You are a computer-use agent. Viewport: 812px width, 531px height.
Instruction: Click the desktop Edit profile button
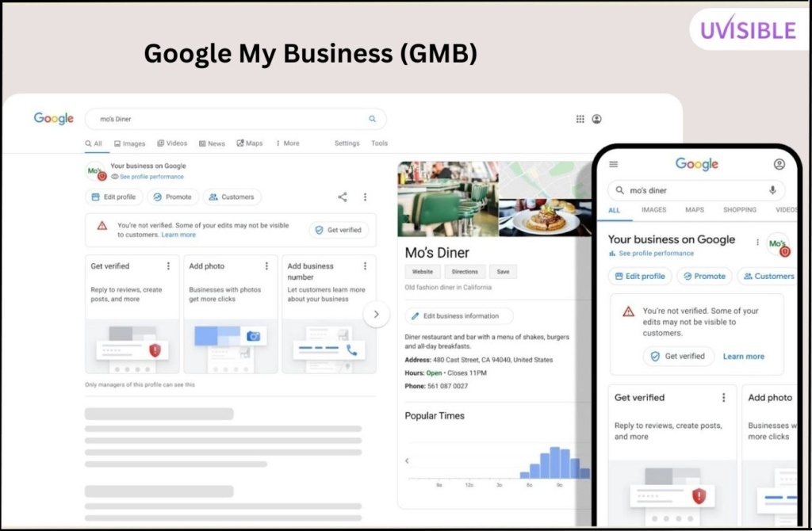(x=114, y=197)
